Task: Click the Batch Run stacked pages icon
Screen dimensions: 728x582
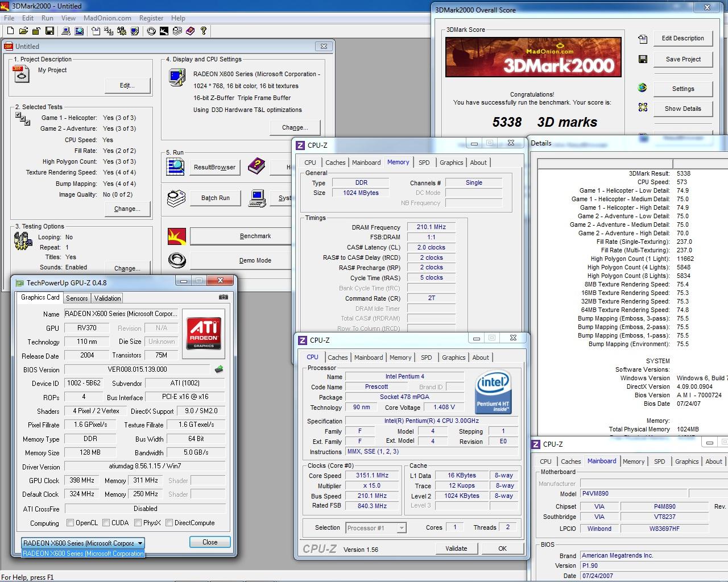Action: [176, 197]
